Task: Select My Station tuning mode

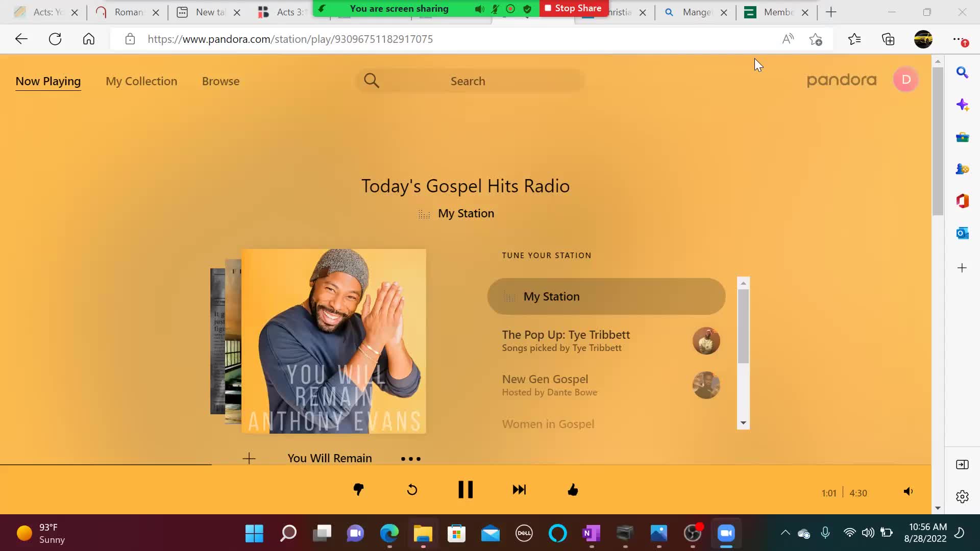Action: (606, 296)
